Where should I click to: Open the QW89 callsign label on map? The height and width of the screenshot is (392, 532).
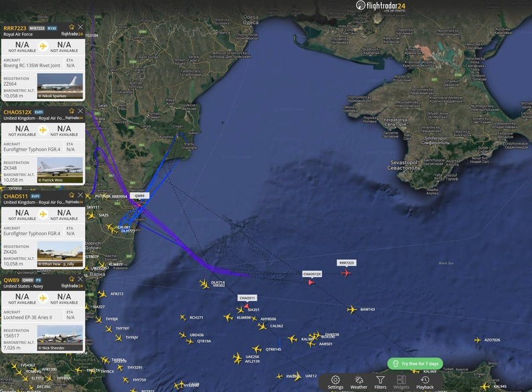(140, 195)
